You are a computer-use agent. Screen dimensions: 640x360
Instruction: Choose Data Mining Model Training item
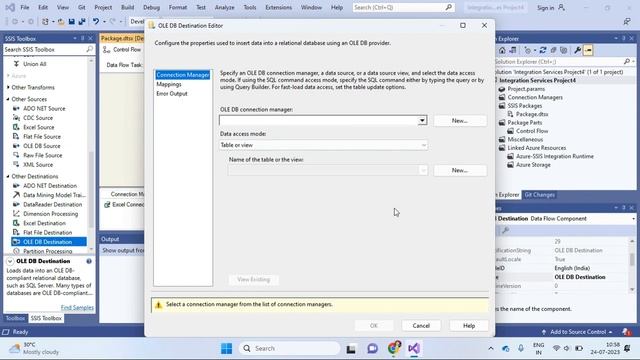(x=53, y=195)
